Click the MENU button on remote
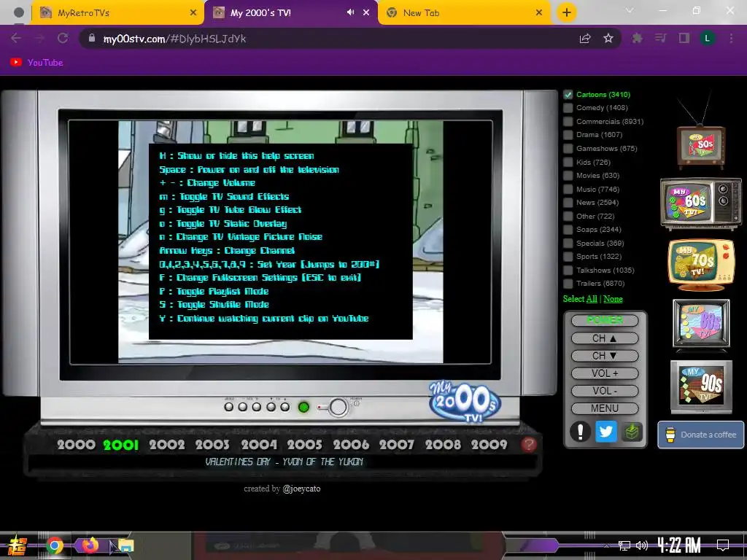The height and width of the screenshot is (560, 747). click(605, 408)
